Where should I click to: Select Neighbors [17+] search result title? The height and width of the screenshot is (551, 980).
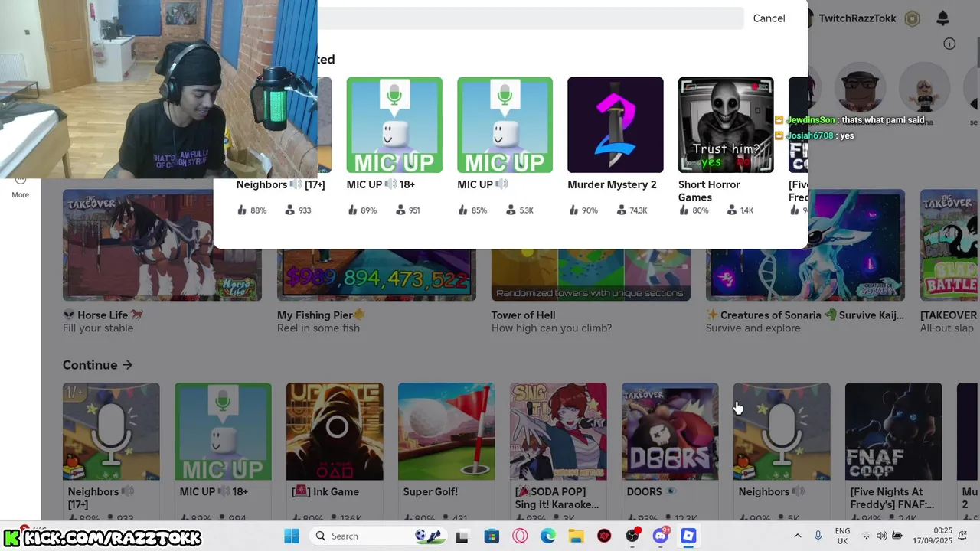tap(280, 184)
